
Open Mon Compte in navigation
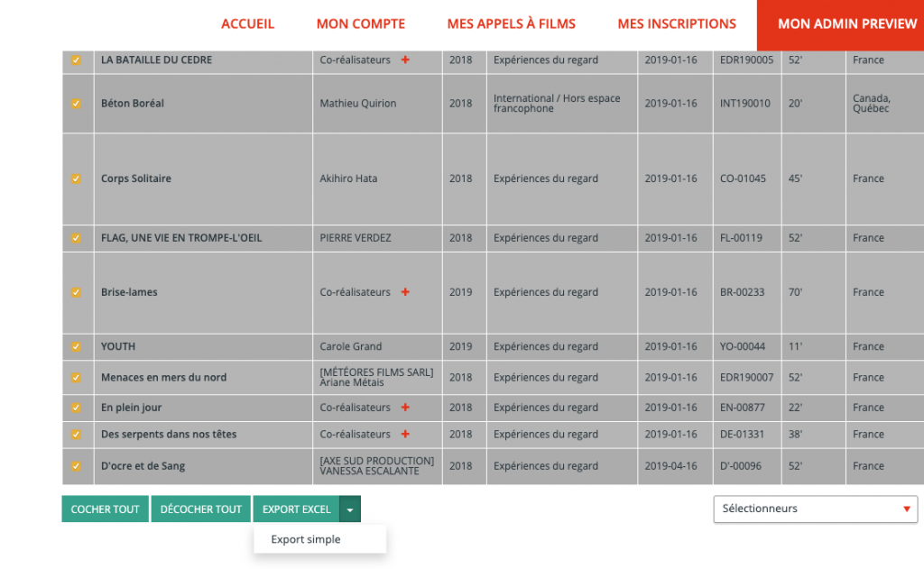pyautogui.click(x=360, y=24)
